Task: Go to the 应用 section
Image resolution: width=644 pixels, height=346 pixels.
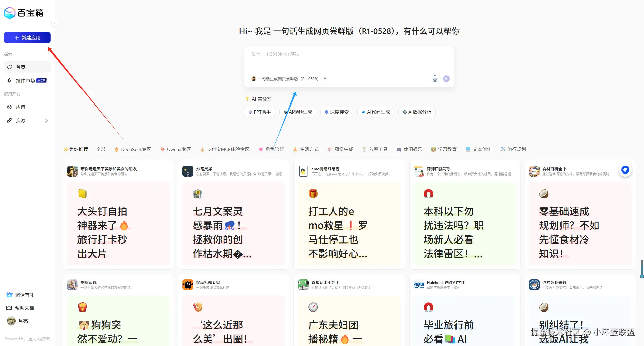Action: (x=27, y=107)
